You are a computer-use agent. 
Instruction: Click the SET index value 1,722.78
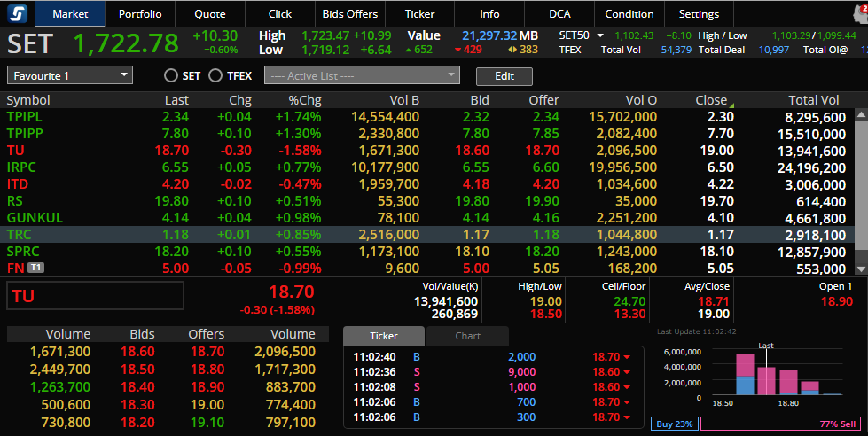(x=126, y=43)
